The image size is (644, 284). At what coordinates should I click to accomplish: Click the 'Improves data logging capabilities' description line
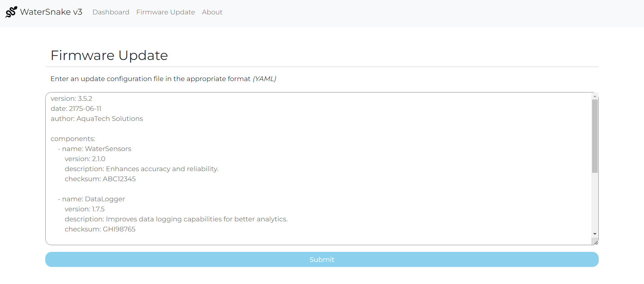pos(176,219)
